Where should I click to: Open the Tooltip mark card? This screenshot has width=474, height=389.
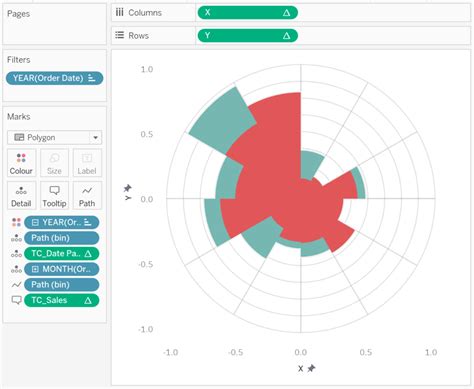coord(54,195)
